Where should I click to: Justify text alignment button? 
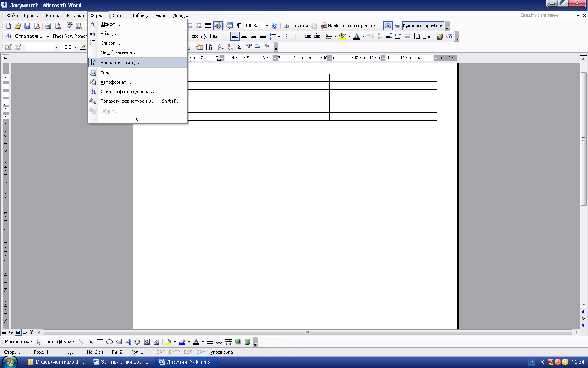pyautogui.click(x=263, y=36)
